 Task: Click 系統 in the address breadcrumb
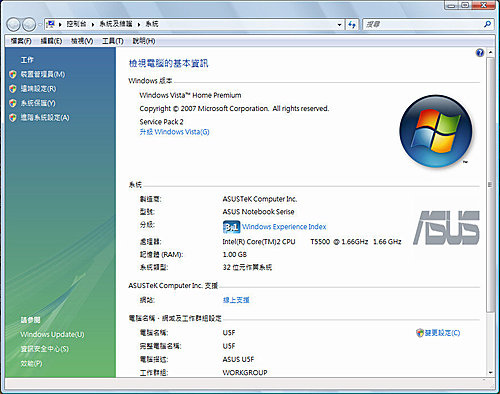pyautogui.click(x=152, y=24)
